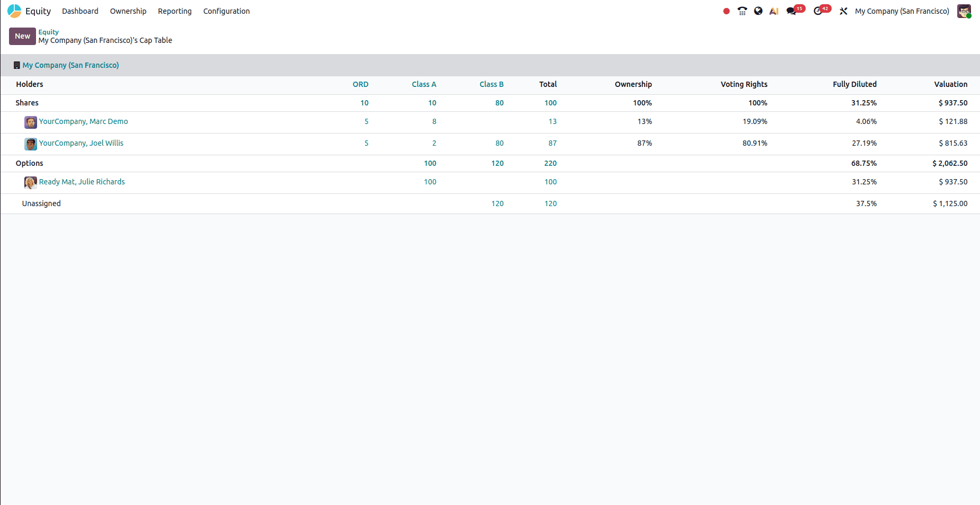Open the user avatar menu
This screenshot has width=980, height=505.
tap(964, 11)
